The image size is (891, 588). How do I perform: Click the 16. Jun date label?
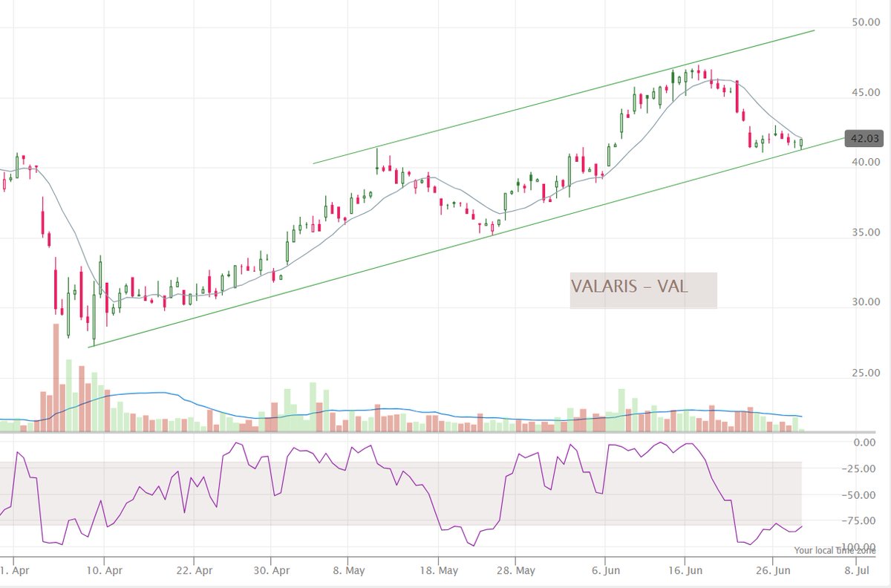tap(684, 572)
